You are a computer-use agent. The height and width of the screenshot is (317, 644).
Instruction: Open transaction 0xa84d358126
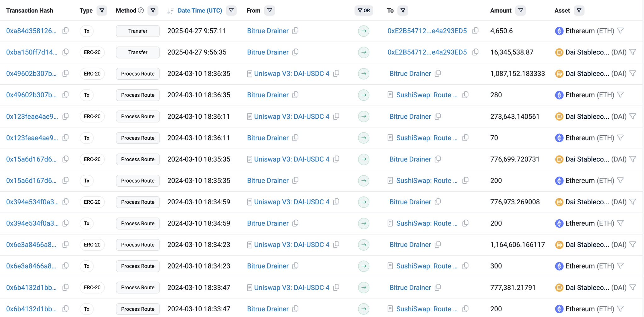coord(31,31)
